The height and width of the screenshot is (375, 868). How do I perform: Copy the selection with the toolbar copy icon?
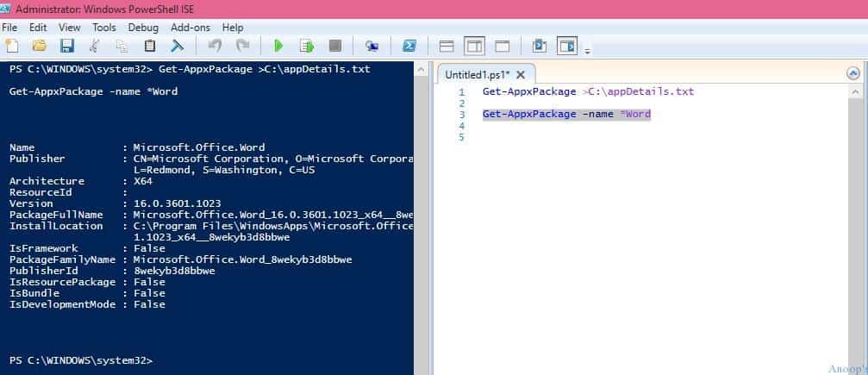coord(122,46)
